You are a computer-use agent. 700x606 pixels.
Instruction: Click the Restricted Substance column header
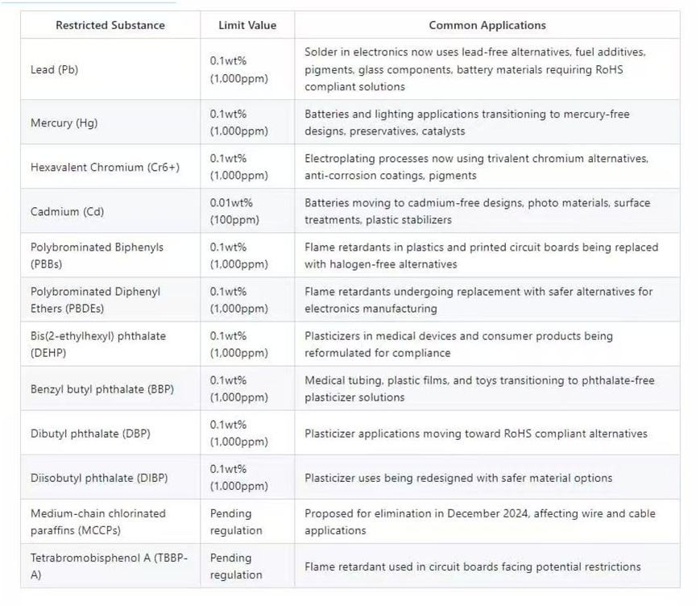click(110, 25)
